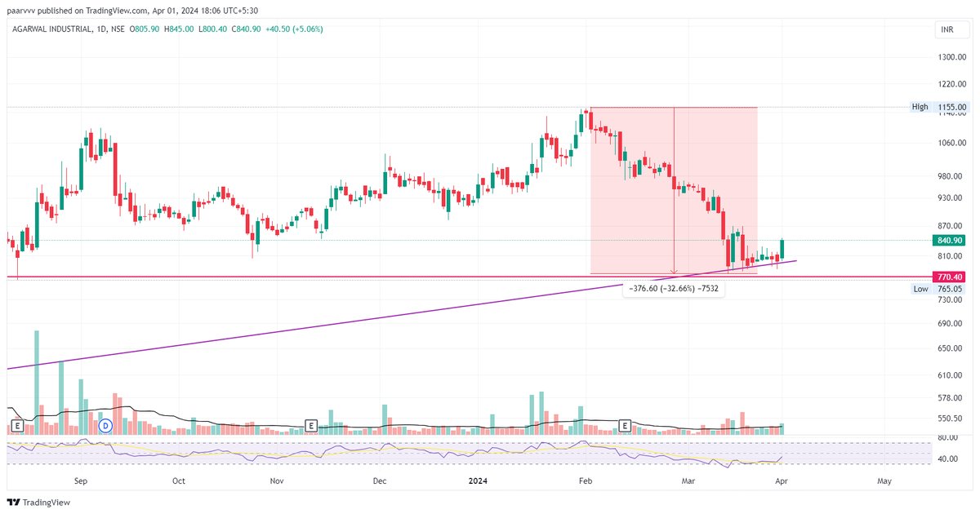The height and width of the screenshot is (514, 980).
Task: Click the 610.00 price scale value
Action: click(951, 374)
